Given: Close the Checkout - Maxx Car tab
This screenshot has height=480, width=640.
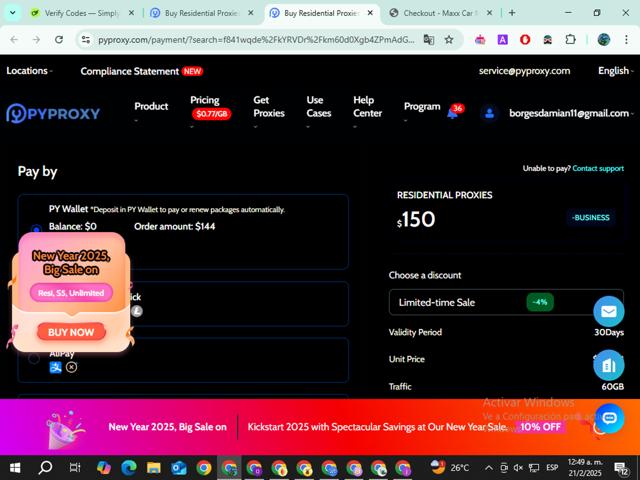Looking at the screenshot, I should pyautogui.click(x=489, y=13).
